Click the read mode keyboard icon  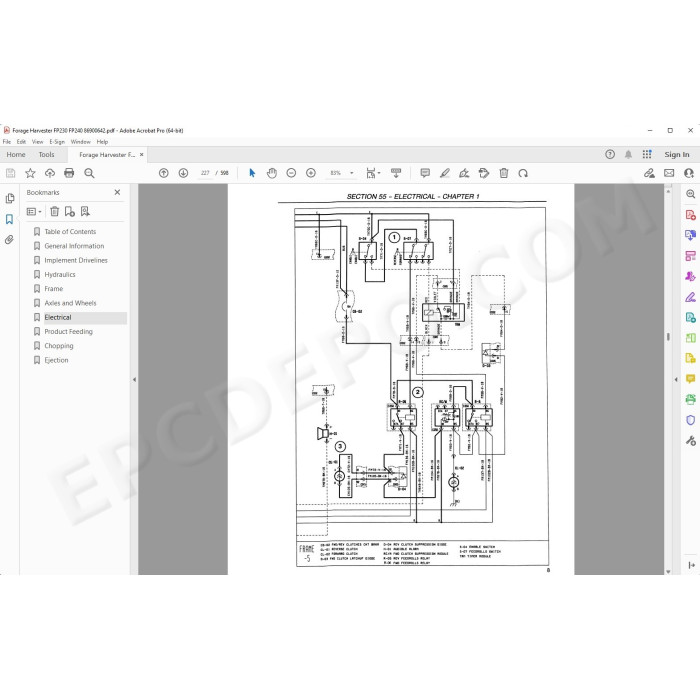coord(396,173)
